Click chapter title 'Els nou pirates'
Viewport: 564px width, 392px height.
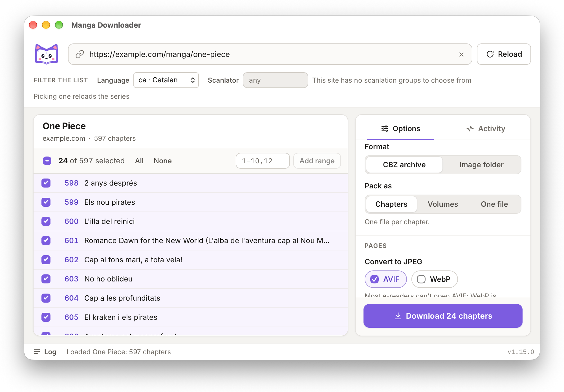[x=110, y=202]
